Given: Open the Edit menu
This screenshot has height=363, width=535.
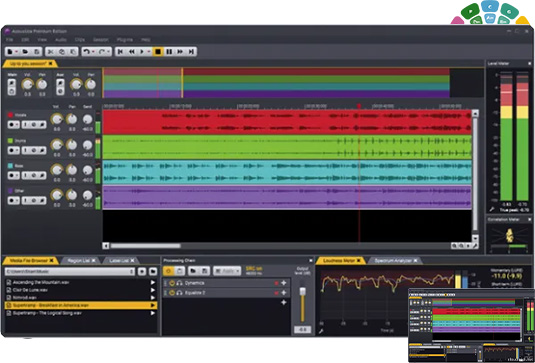Looking at the screenshot, I should (x=25, y=40).
